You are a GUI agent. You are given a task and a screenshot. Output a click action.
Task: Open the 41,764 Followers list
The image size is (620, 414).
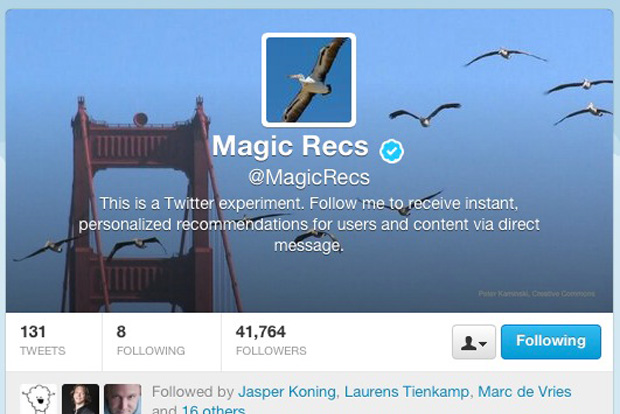271,340
